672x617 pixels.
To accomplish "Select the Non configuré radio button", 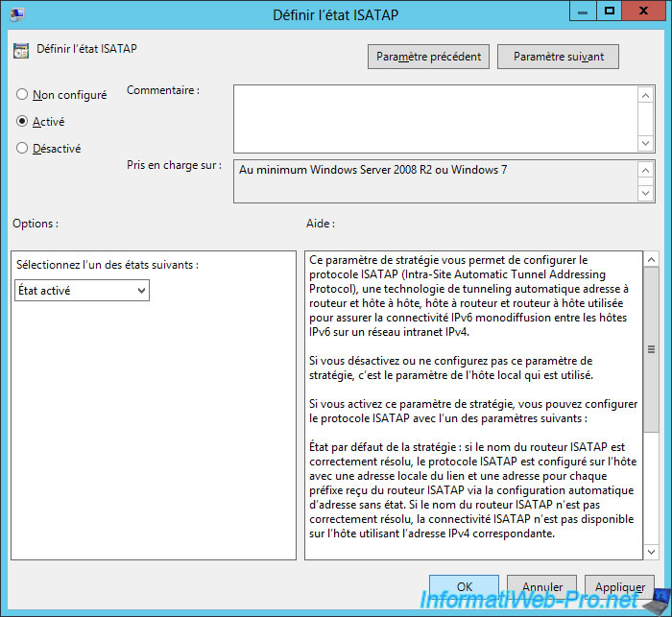I will 22,94.
